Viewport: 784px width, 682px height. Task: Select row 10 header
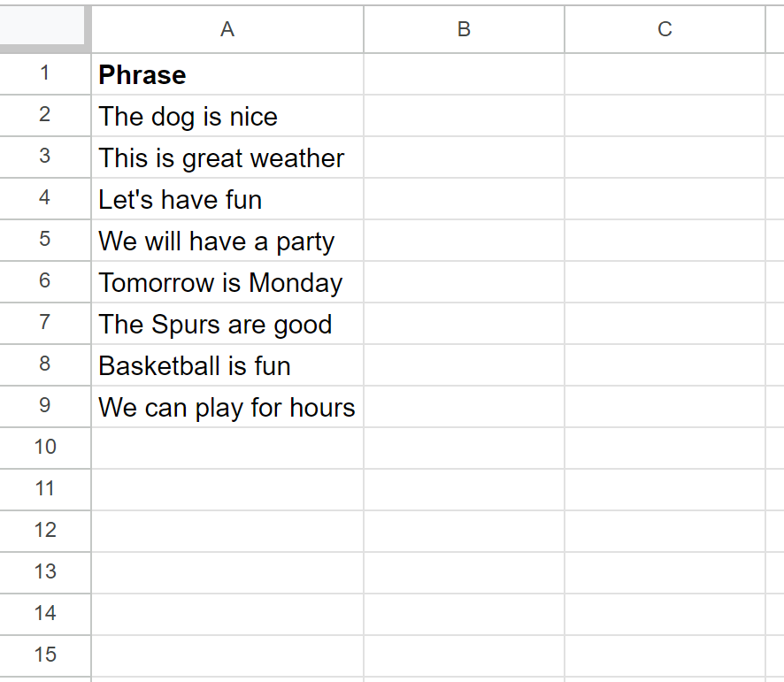coord(45,448)
